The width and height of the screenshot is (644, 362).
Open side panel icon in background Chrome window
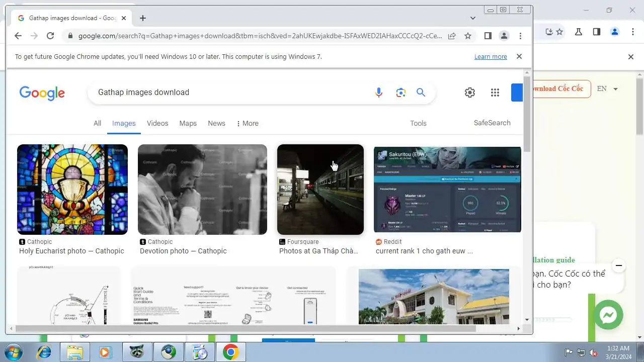point(597,32)
